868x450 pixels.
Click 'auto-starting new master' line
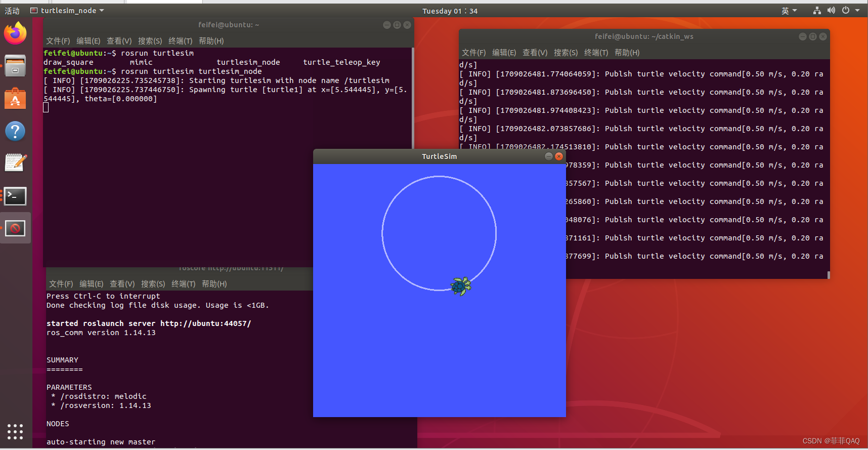point(101,442)
